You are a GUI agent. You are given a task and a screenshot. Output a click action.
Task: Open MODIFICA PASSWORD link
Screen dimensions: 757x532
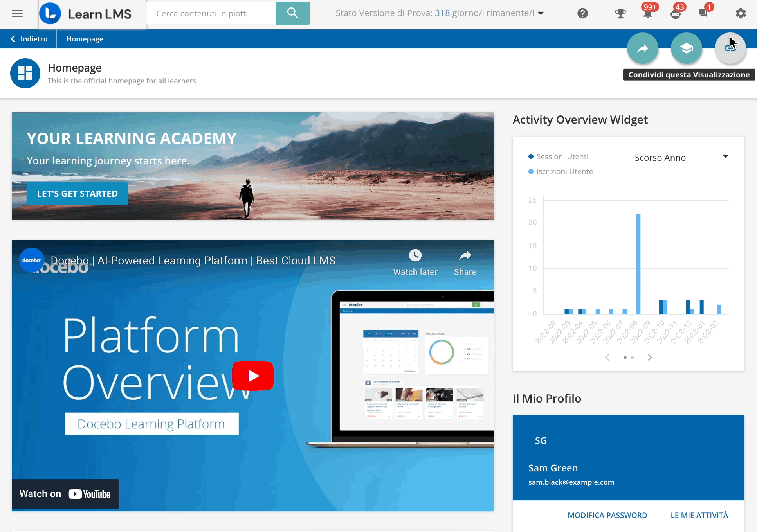[607, 515]
